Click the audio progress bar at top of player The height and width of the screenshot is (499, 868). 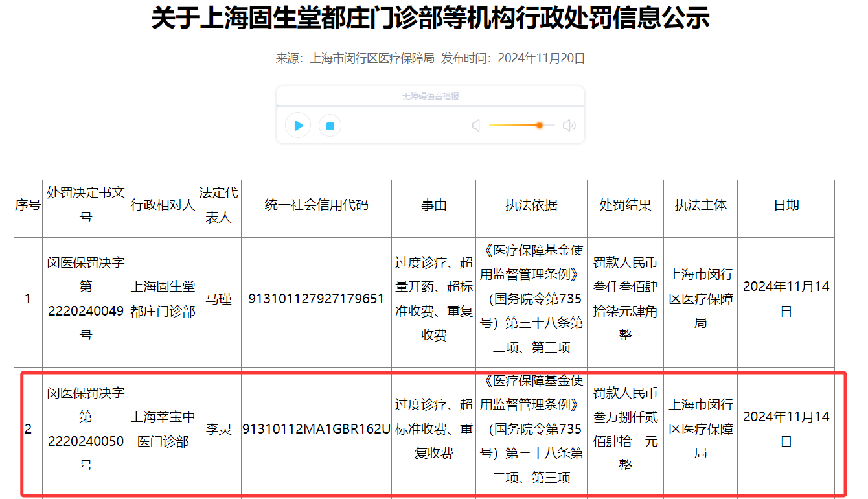(430, 106)
